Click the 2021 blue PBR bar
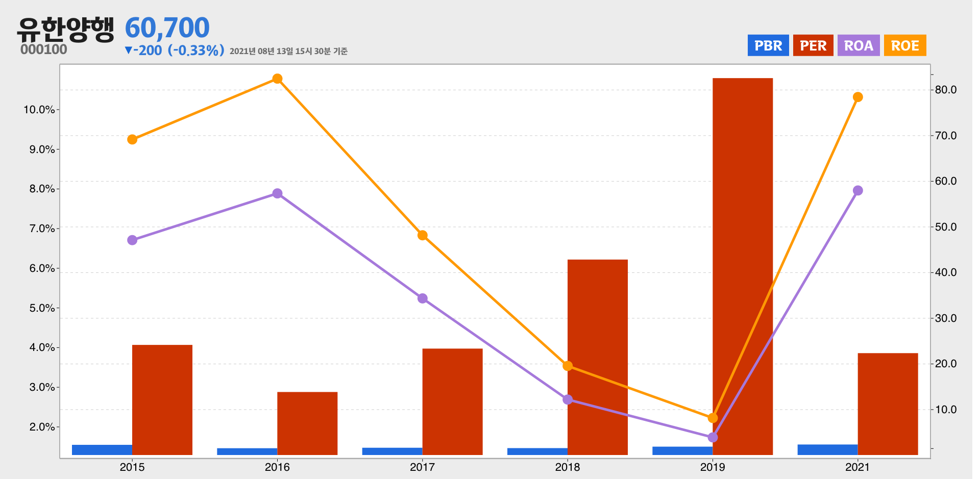 click(828, 449)
